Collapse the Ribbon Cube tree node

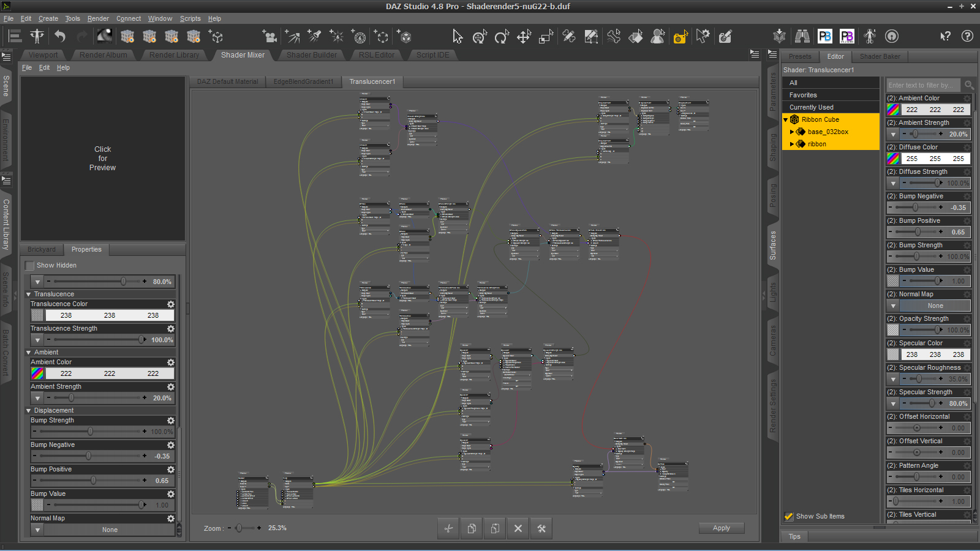pyautogui.click(x=786, y=120)
